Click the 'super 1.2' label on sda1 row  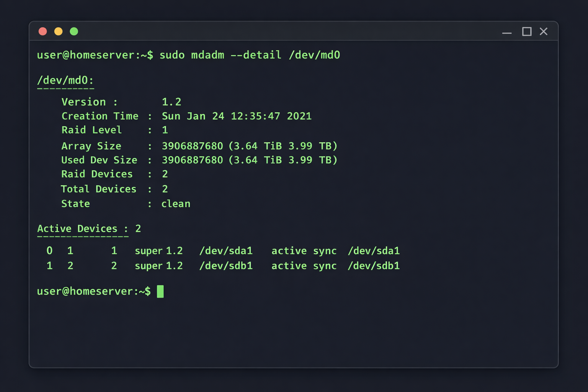click(159, 251)
